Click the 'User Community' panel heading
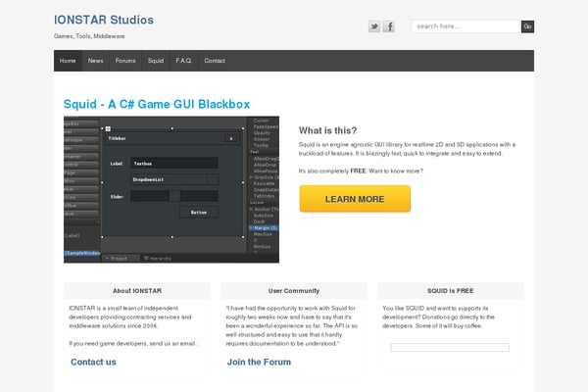 pos(294,291)
